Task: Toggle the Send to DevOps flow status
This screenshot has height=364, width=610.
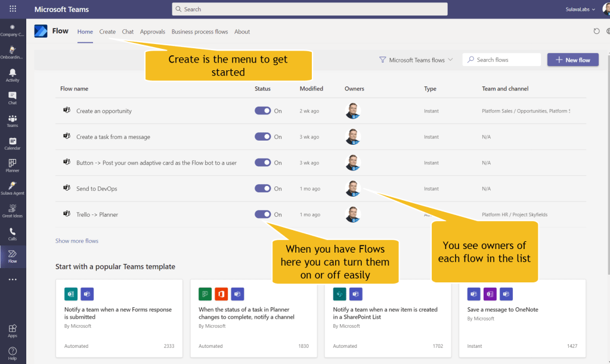Action: pyautogui.click(x=263, y=188)
